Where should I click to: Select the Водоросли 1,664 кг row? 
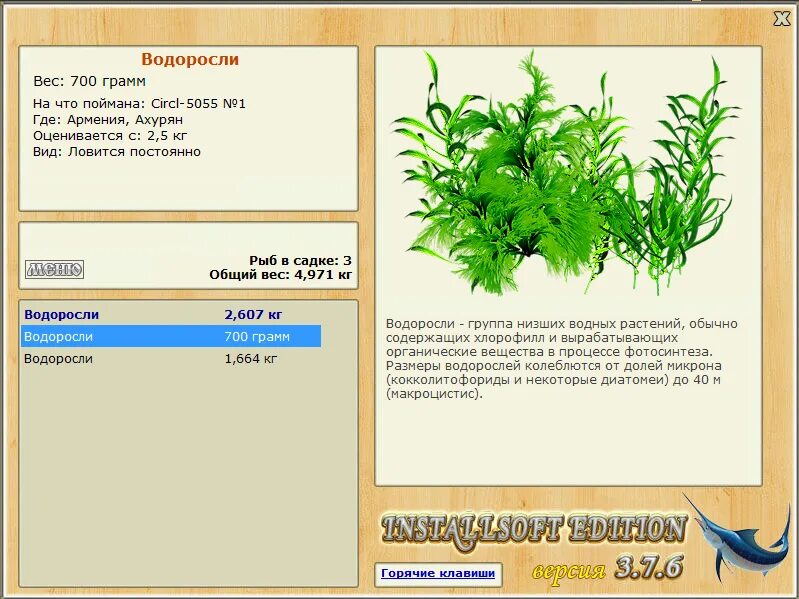[x=171, y=359]
